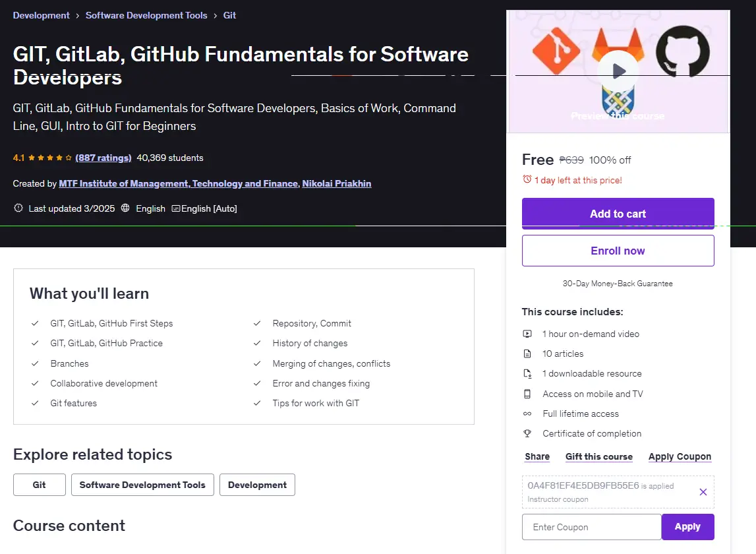The height and width of the screenshot is (554, 756).
Task: Click the '4.1' rating number
Action: click(x=18, y=158)
